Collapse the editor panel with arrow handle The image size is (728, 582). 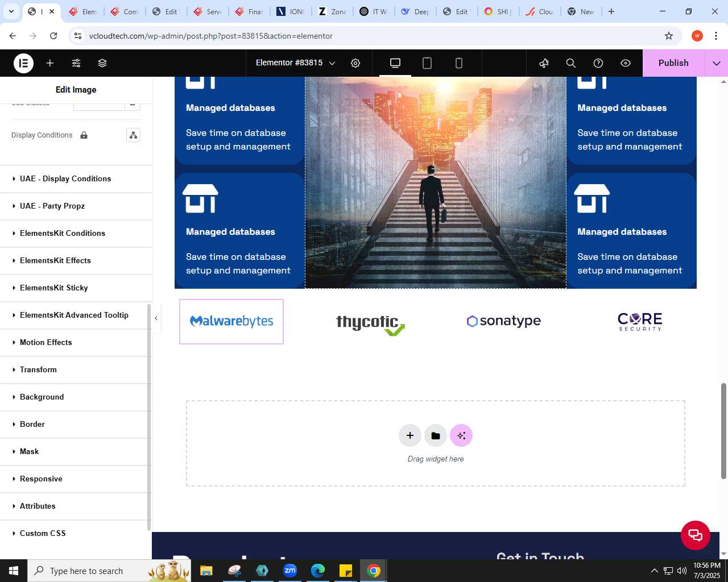[156, 318]
